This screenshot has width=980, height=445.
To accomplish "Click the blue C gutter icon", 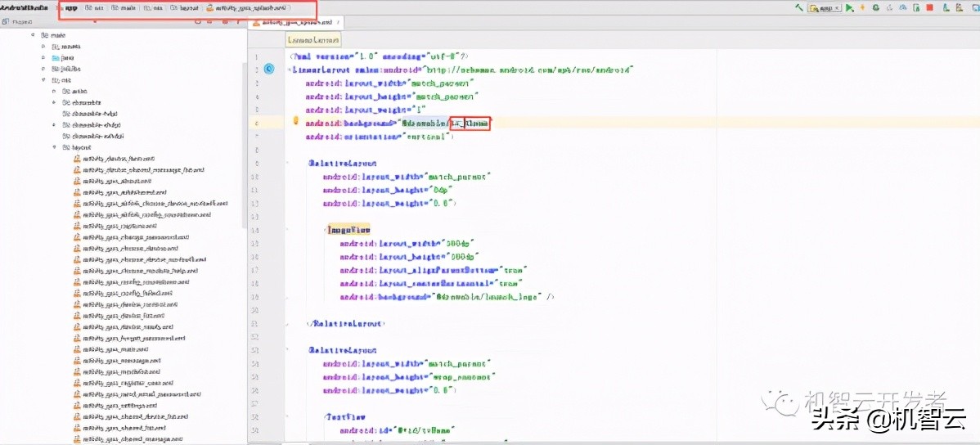I will click(269, 70).
